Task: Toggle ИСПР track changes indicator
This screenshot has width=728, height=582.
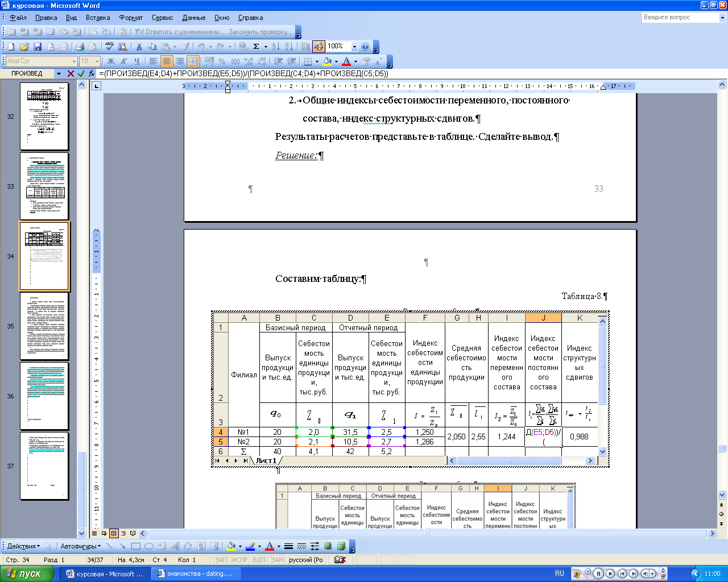Action: click(x=239, y=560)
